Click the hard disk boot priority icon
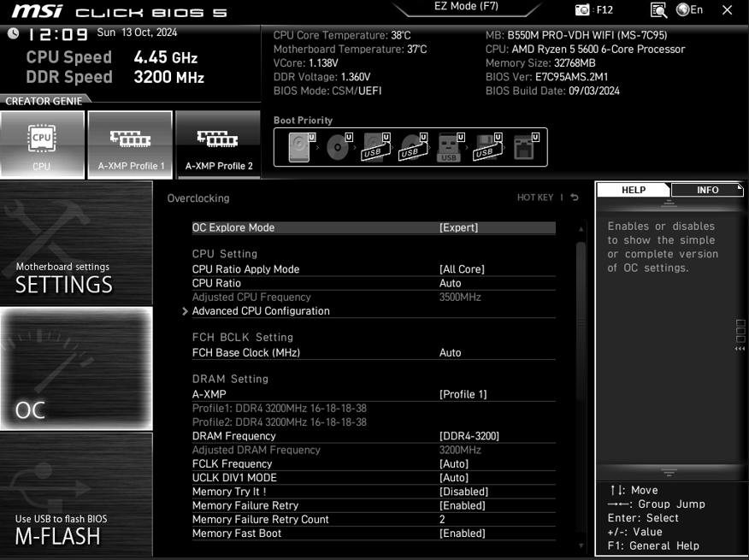Viewport: 749px width, 560px height. pos(299,147)
